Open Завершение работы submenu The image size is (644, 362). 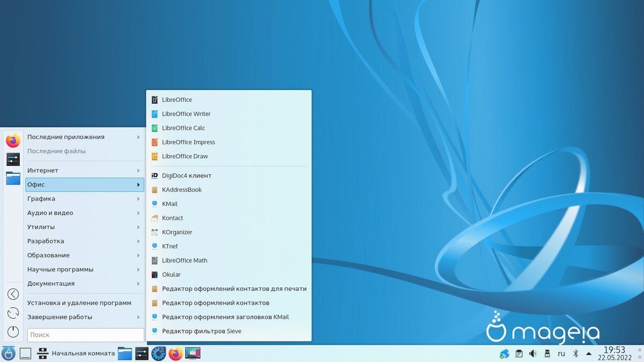click(85, 317)
